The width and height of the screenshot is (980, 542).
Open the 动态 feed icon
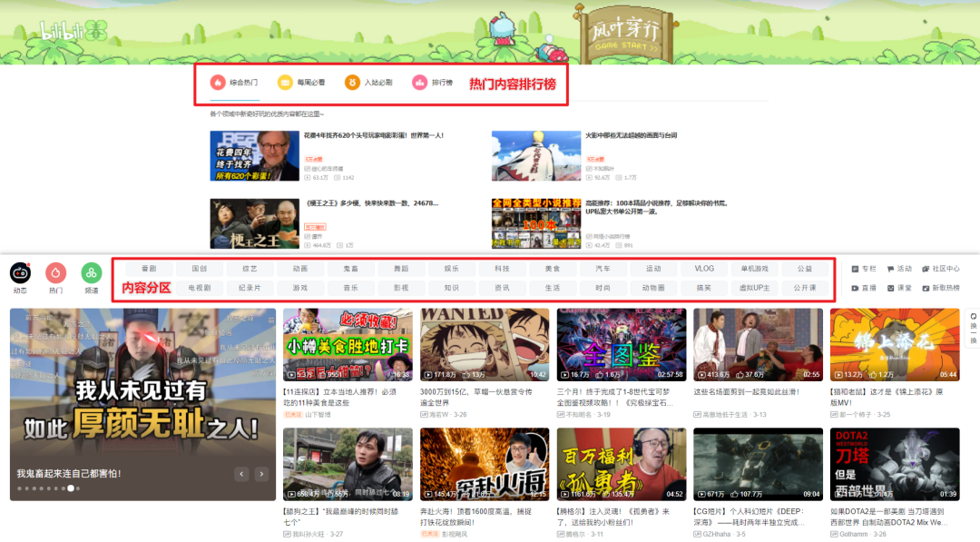[x=20, y=272]
